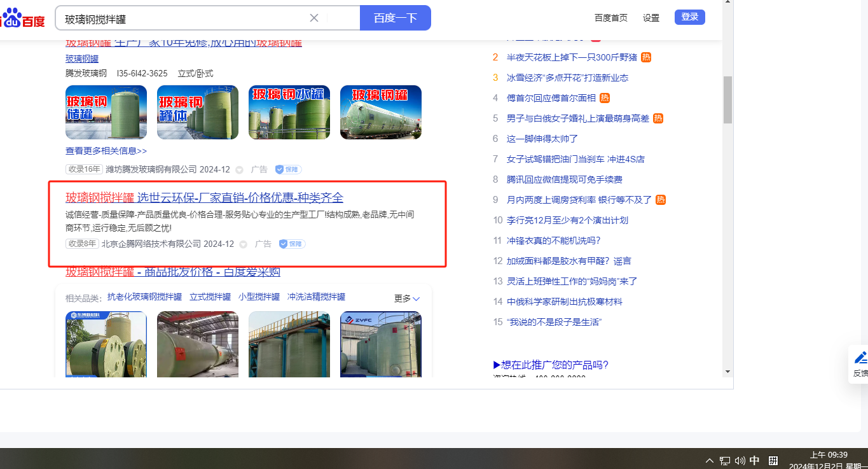Open hot search "我说的不是段子是生活"
This screenshot has width=868, height=469.
click(x=554, y=322)
